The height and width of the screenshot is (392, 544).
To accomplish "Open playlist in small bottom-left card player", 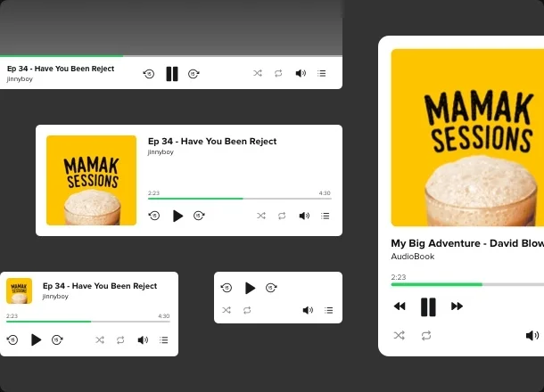I will (x=164, y=340).
